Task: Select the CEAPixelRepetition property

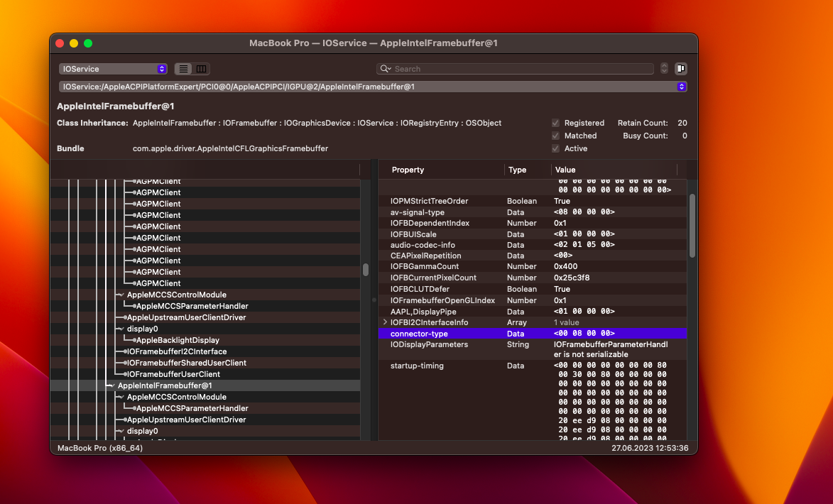Action: pyautogui.click(x=425, y=256)
